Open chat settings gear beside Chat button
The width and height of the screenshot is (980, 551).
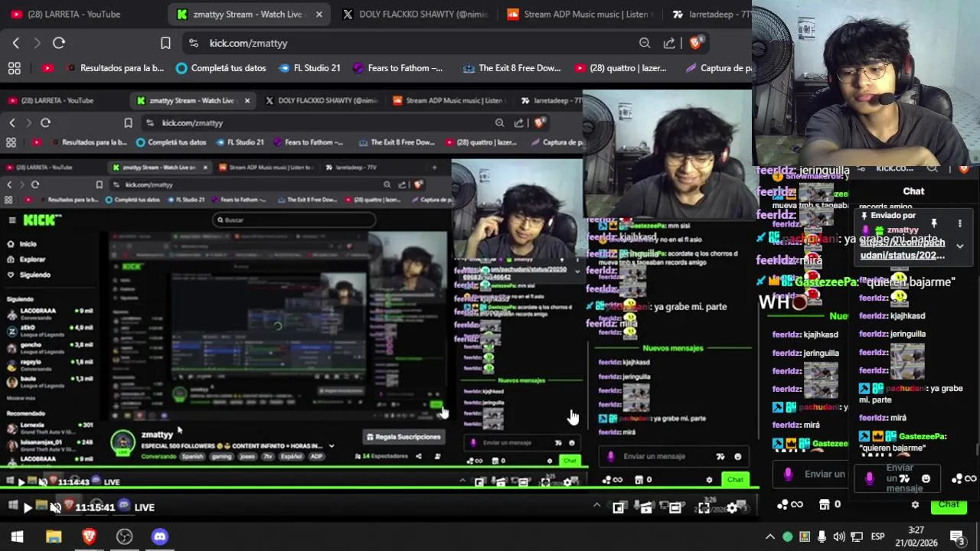(x=915, y=505)
